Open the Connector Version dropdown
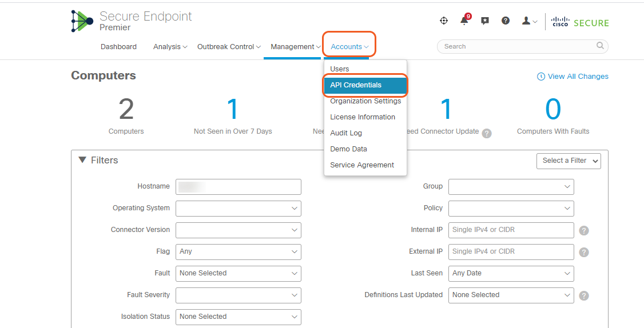 [238, 230]
